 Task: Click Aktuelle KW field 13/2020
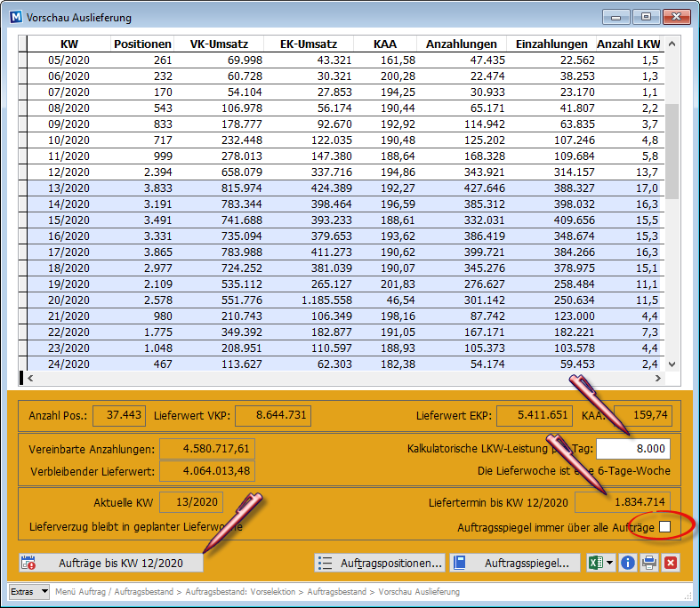coord(191,502)
